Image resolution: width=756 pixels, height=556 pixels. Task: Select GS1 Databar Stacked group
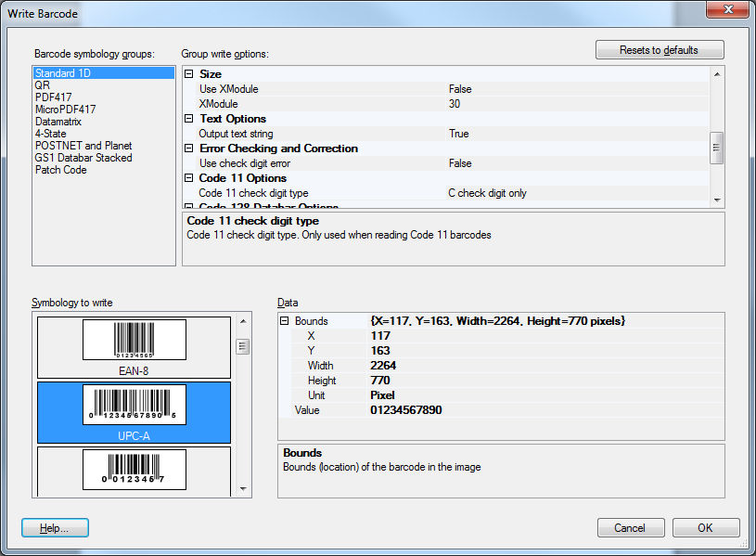tap(83, 158)
